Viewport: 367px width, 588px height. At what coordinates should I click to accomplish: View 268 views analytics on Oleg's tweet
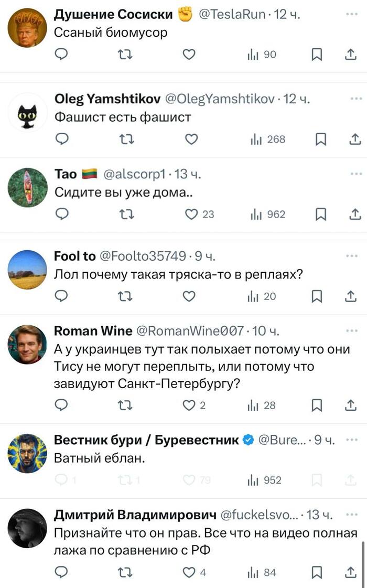[268, 139]
